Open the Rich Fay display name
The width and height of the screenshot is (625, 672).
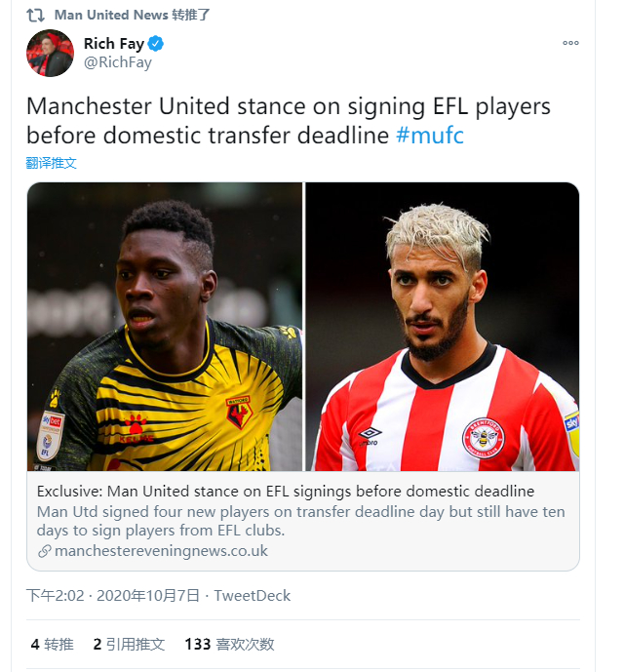(x=114, y=44)
